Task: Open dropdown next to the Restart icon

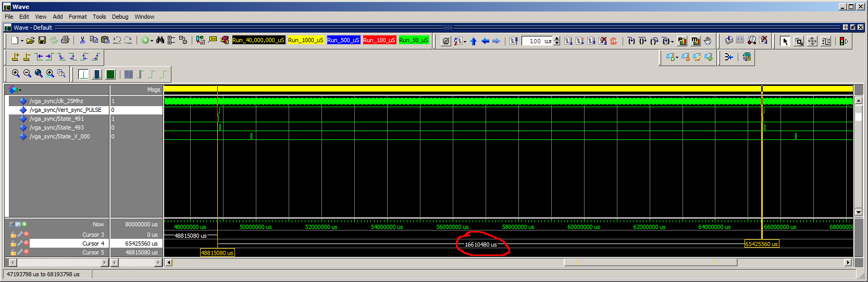Action: [x=465, y=41]
